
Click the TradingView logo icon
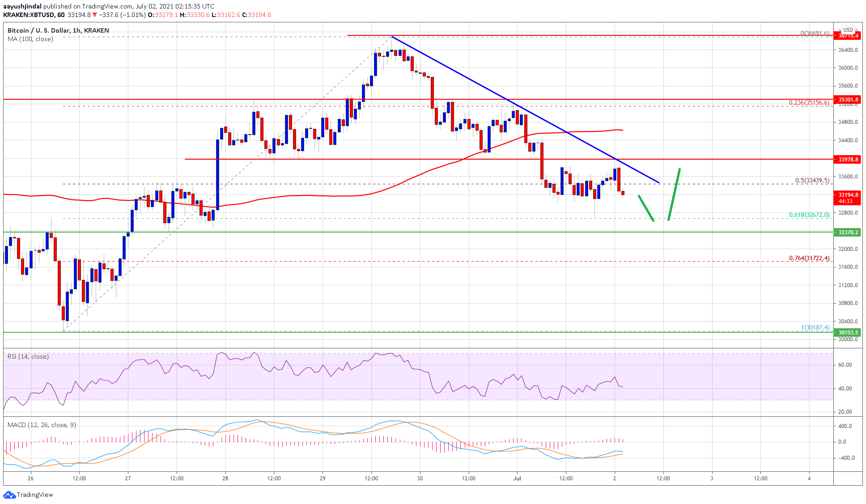pos(9,495)
